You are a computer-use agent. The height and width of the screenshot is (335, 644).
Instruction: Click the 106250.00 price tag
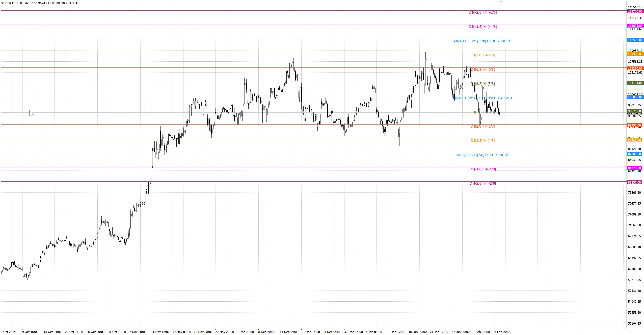point(635,68)
